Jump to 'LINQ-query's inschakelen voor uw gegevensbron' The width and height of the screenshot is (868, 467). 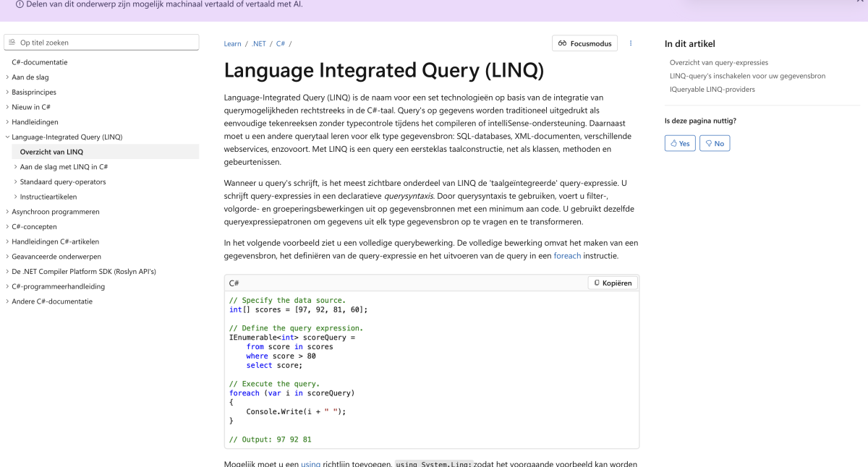click(x=747, y=76)
